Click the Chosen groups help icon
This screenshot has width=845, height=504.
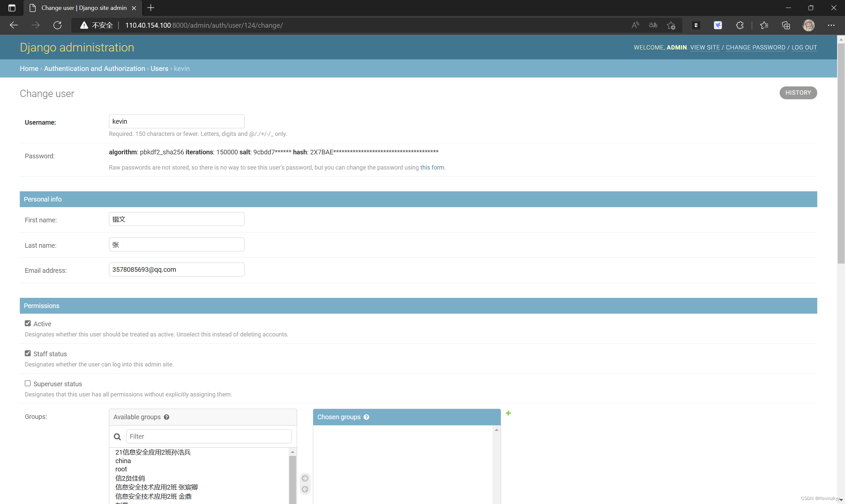coord(366,417)
